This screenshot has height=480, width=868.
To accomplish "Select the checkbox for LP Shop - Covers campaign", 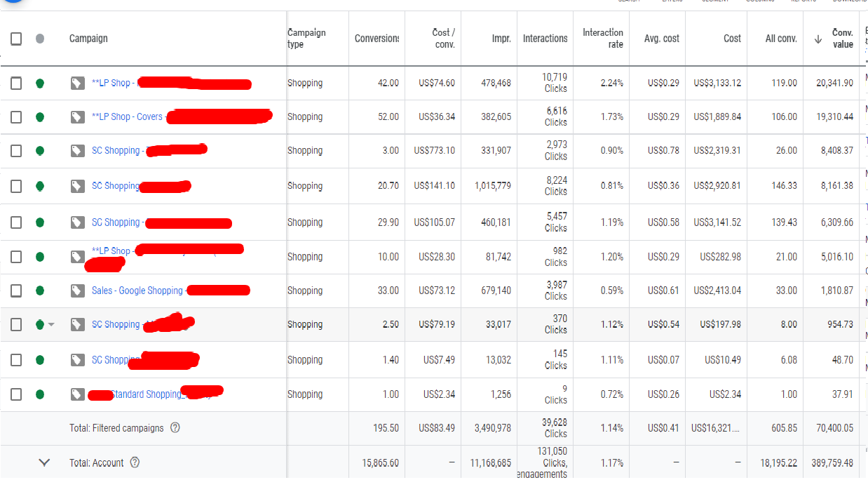I will [x=16, y=117].
